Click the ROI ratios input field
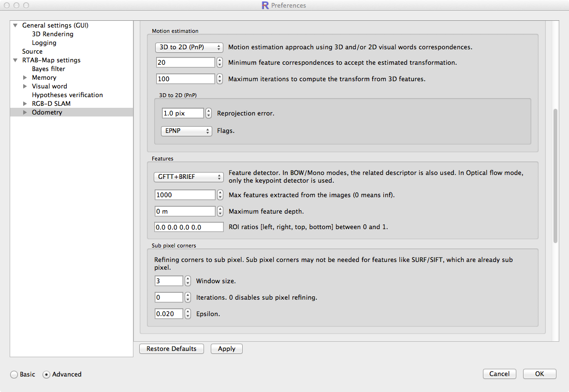 click(x=189, y=227)
